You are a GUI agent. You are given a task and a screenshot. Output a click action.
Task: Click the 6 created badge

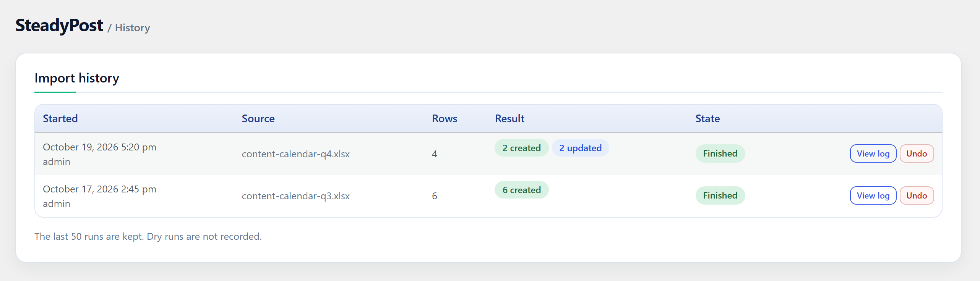(521, 190)
